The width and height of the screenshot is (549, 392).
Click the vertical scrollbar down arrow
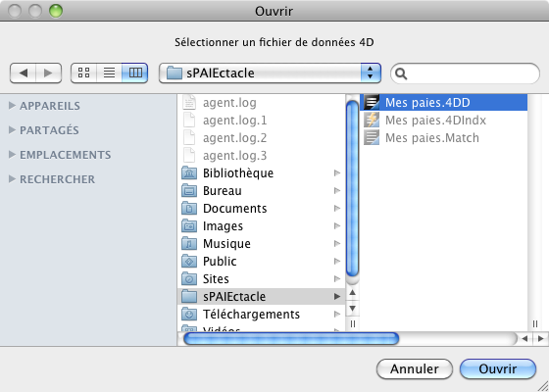(352, 309)
